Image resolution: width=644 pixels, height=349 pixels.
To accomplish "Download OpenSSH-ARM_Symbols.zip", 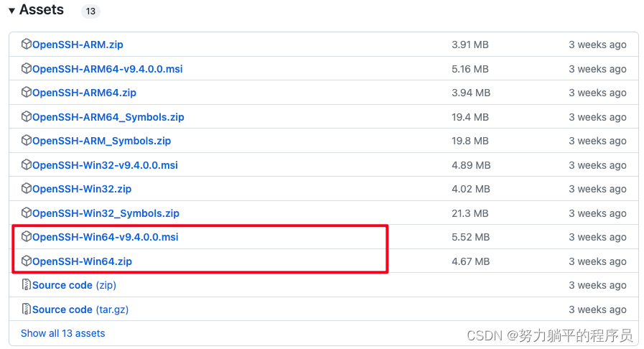I will (x=101, y=141).
